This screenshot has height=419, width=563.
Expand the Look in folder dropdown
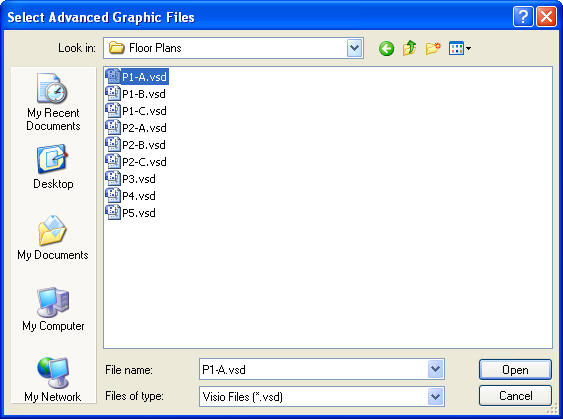tap(354, 48)
